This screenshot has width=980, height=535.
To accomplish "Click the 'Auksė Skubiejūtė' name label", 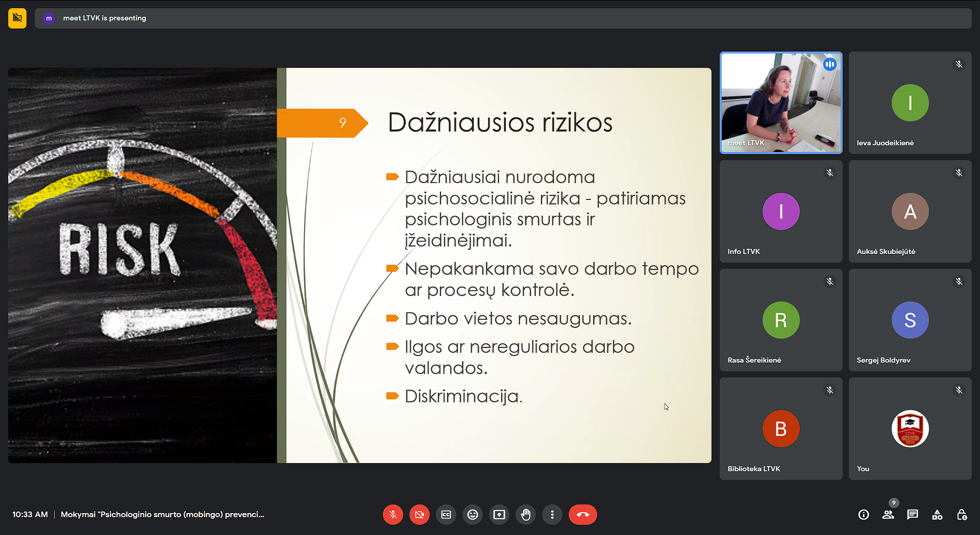I will pos(886,251).
